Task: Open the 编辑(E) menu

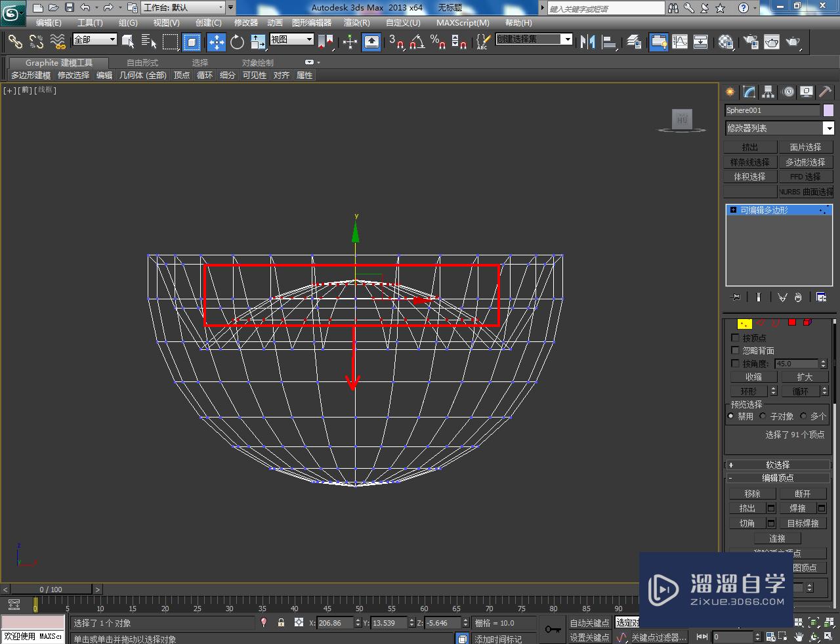Action: coord(49,22)
